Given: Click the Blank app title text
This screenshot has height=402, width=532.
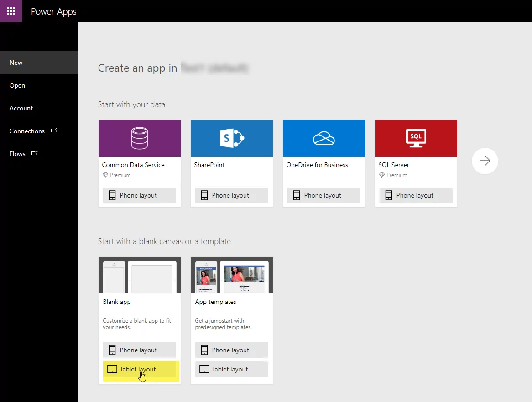Looking at the screenshot, I should (117, 302).
